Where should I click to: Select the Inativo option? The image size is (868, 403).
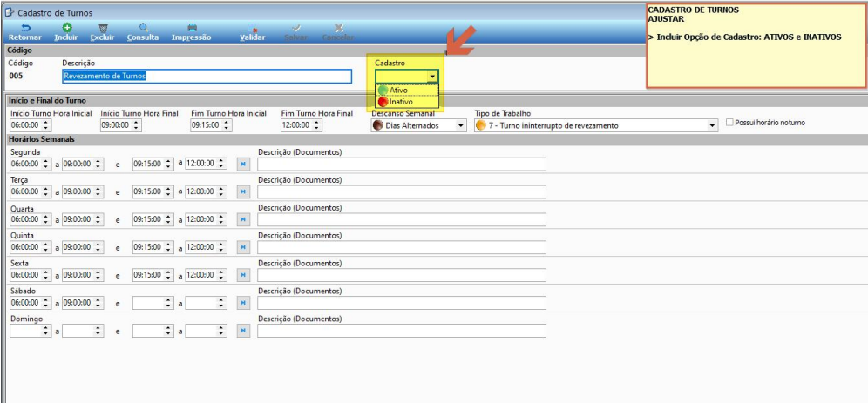408,102
